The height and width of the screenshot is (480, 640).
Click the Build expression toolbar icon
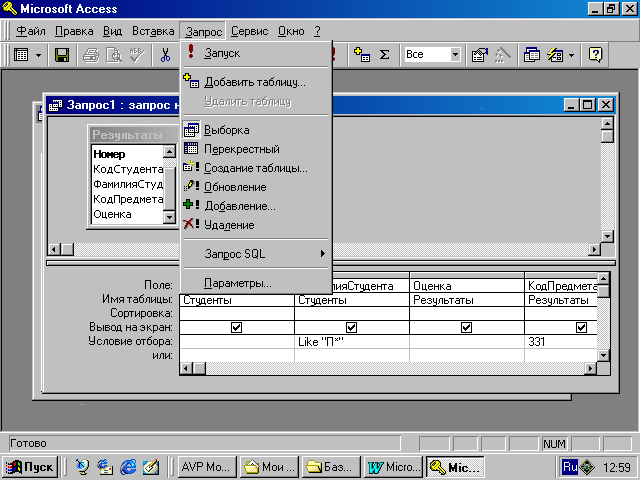point(502,55)
